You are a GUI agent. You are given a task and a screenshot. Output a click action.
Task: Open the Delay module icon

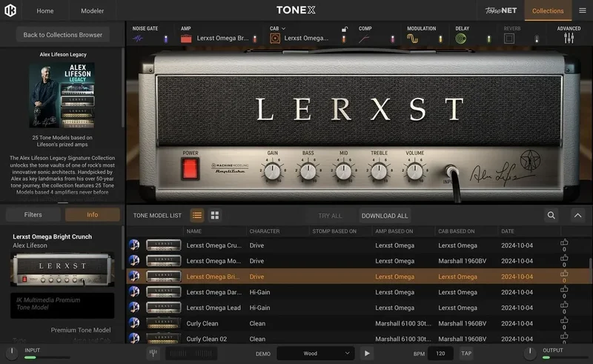460,39
